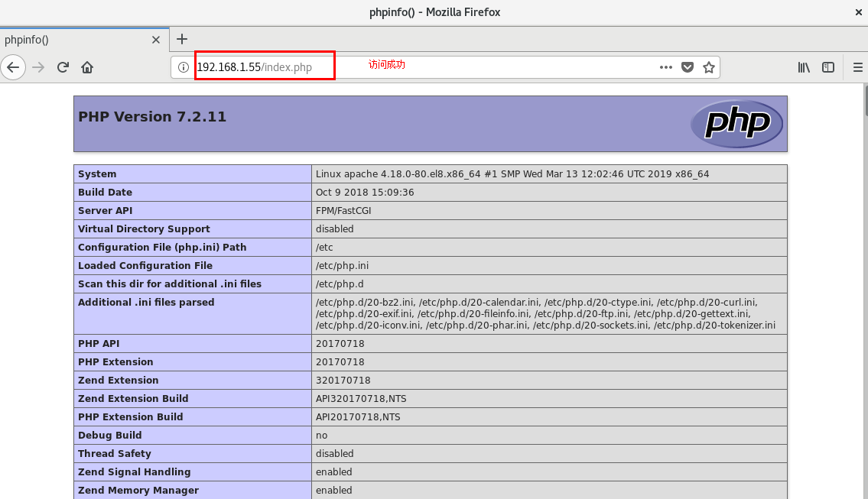
Task: Click the Zend Extension Build label
Action: click(x=133, y=398)
